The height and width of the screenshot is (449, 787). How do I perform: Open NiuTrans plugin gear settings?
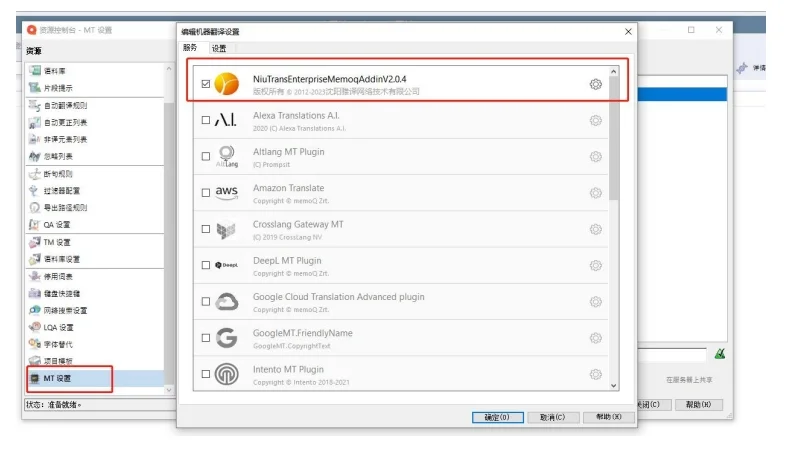595,84
